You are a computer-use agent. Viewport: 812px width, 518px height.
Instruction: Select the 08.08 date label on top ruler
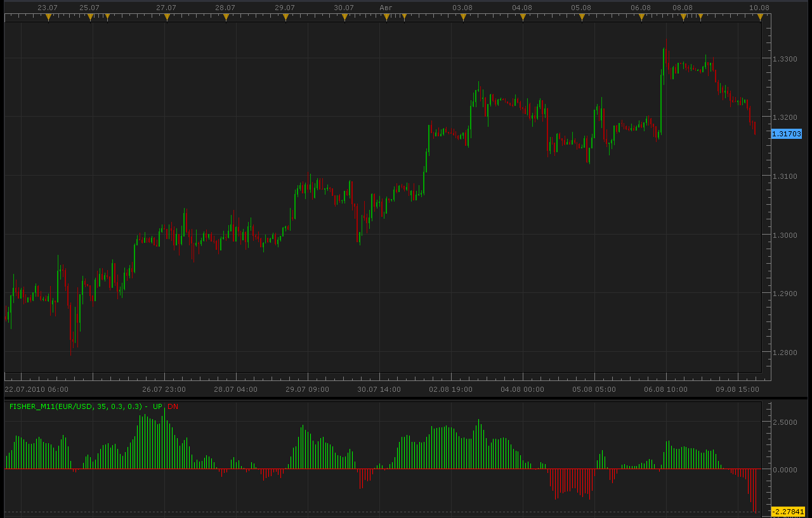click(x=683, y=8)
